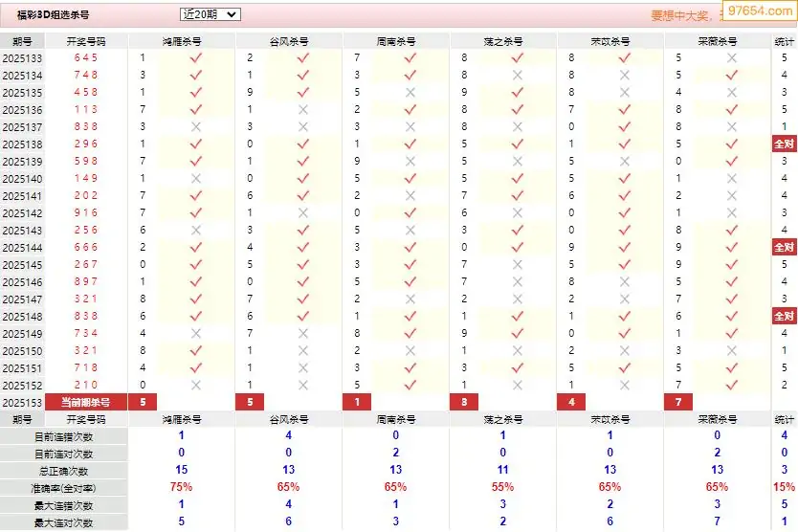Click red box 5 under 谷风杀号 for 2025153
This screenshot has height=532, width=798.
250,402
